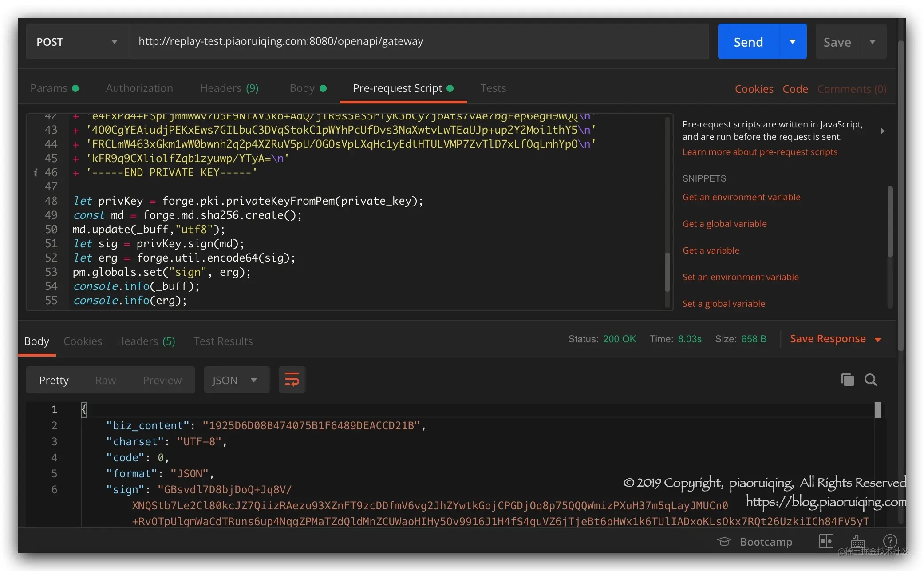Screen dimensions: 924x571
Task: Select the Raw response view
Action: pyautogui.click(x=105, y=381)
